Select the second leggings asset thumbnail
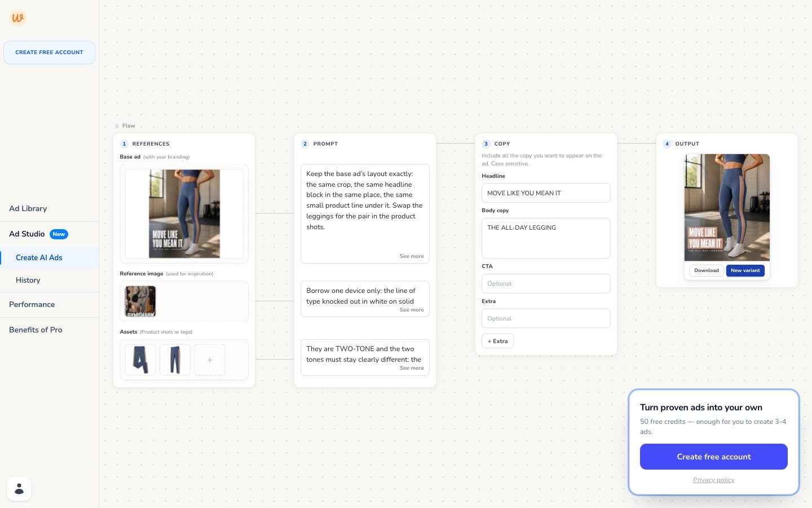 [x=175, y=360]
